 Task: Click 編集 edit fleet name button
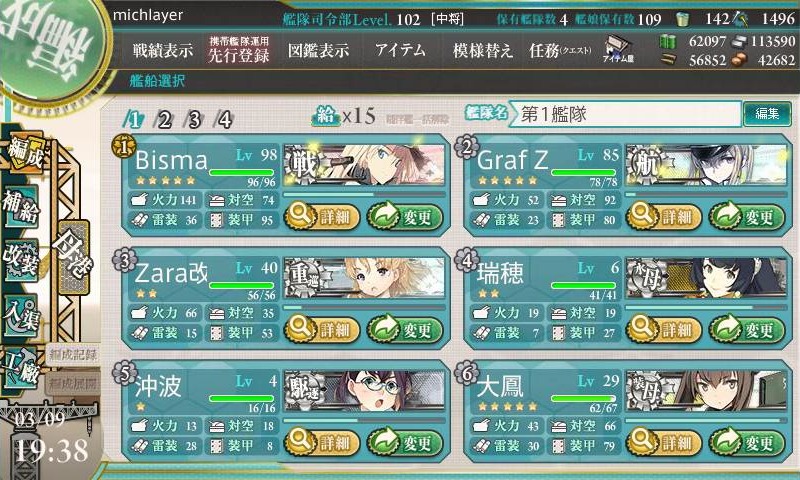pyautogui.click(x=767, y=114)
